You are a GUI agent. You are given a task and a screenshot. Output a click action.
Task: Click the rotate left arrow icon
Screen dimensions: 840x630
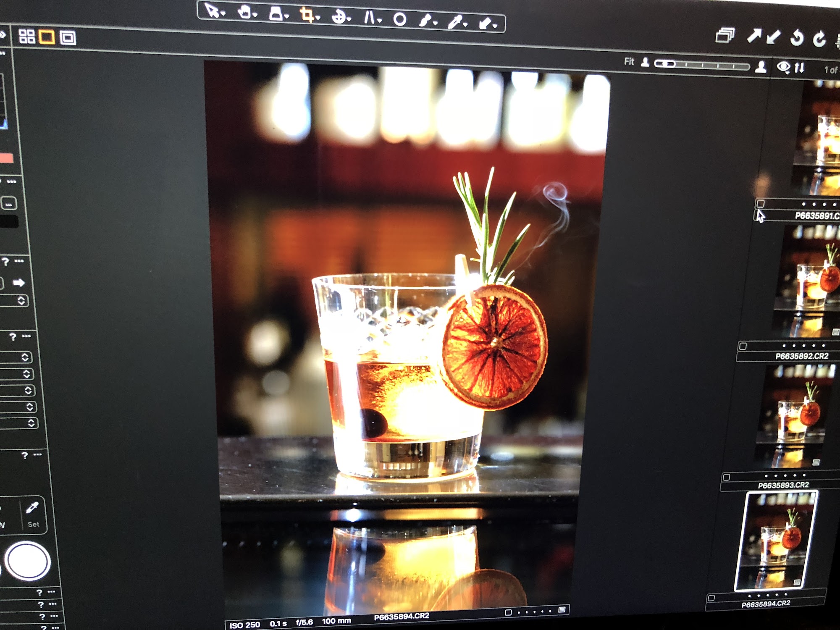(x=796, y=39)
